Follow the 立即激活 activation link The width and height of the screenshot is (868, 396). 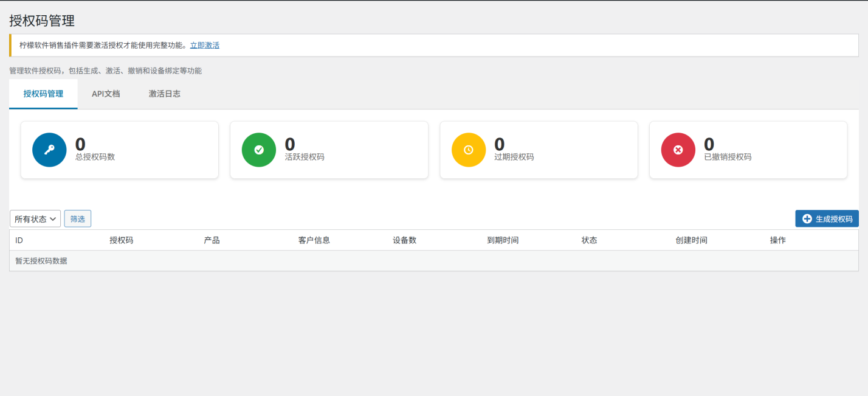204,45
